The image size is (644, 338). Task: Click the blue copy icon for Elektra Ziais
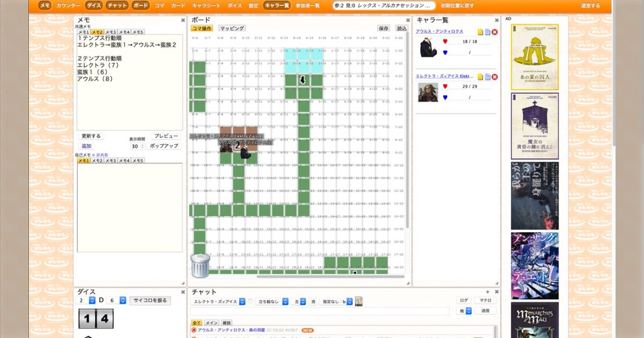coord(487,76)
